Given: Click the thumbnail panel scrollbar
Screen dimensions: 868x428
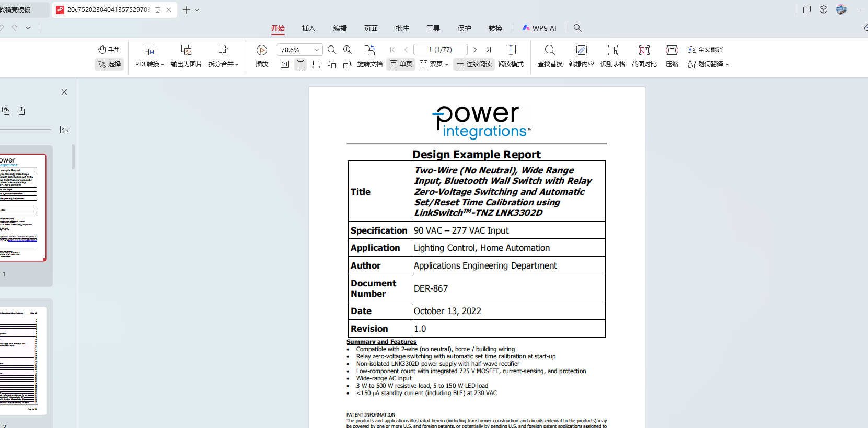Looking at the screenshot, I should 73,156.
